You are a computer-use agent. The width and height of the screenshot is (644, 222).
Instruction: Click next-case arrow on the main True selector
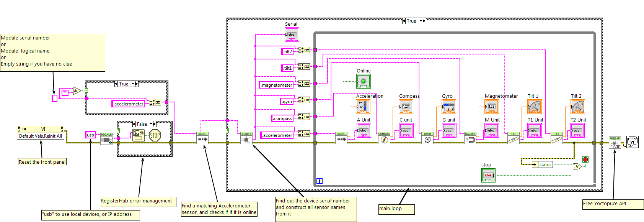[x=424, y=21]
